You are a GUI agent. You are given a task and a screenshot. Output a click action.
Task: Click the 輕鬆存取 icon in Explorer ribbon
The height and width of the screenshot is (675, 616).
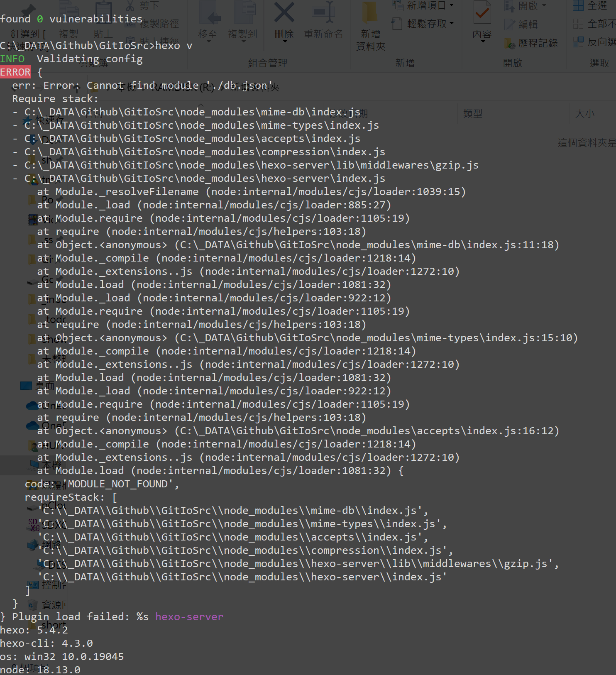click(x=397, y=24)
